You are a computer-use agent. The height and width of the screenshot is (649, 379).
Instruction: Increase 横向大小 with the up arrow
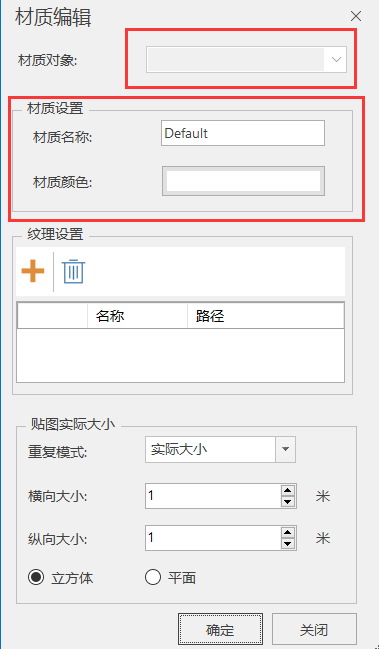288,491
